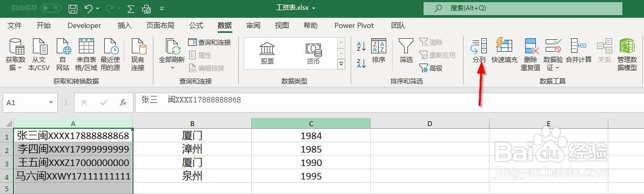The height and width of the screenshot is (194, 644).
Task: Open the Customize Quick Access Toolbar dropdown
Action: (x=162, y=8)
